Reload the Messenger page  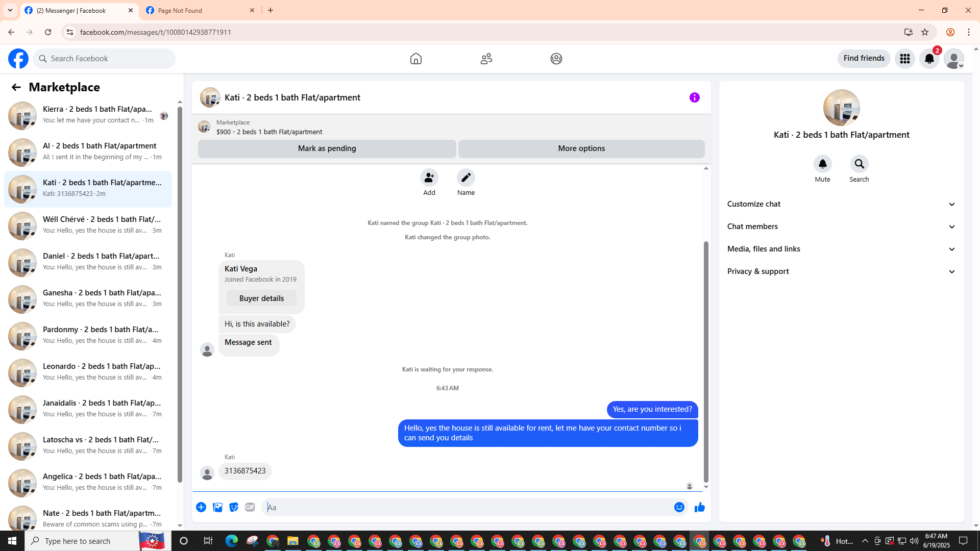[x=48, y=32]
